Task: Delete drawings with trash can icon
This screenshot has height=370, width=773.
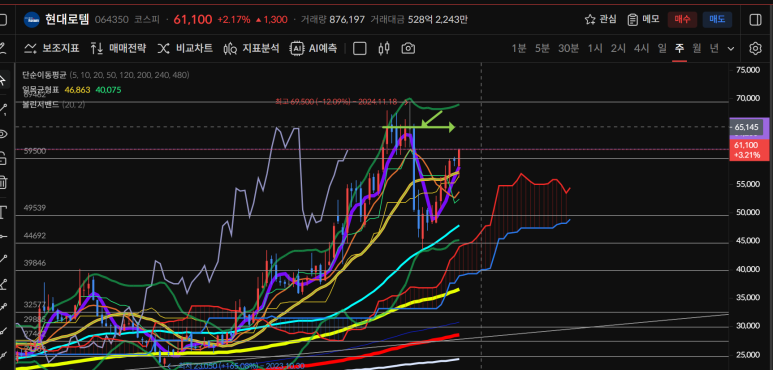Action: point(3,182)
